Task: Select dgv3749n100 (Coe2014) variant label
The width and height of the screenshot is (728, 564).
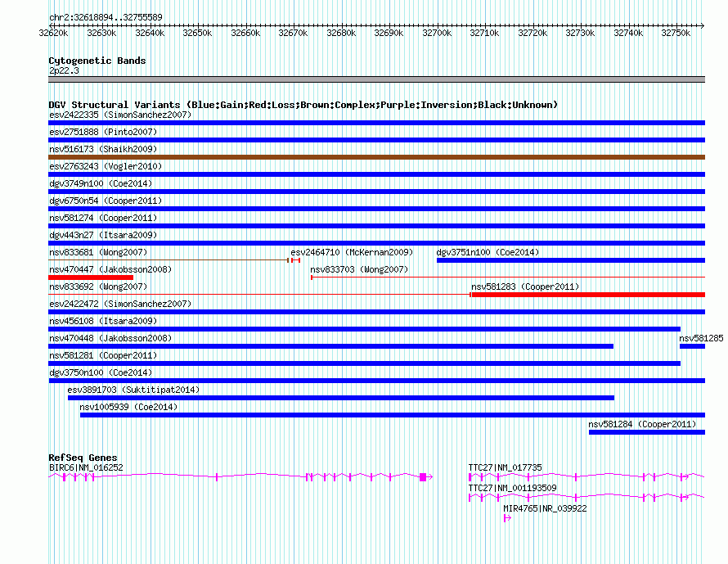Action: [x=101, y=183]
